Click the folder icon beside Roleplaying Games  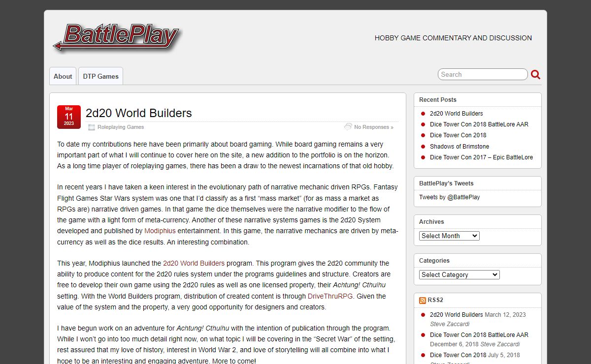coord(91,127)
